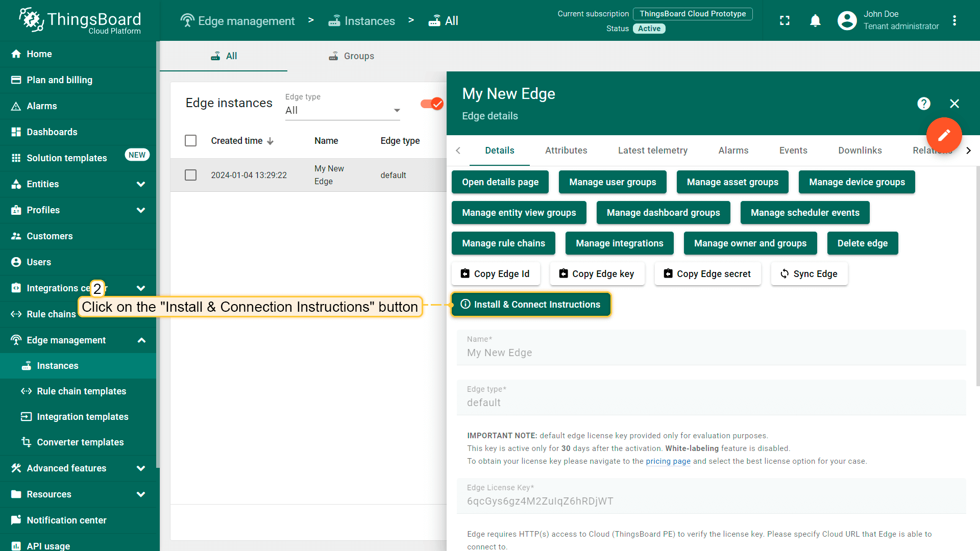The width and height of the screenshot is (980, 551).
Task: Switch to the Alarms tab in edge details
Action: [733, 151]
